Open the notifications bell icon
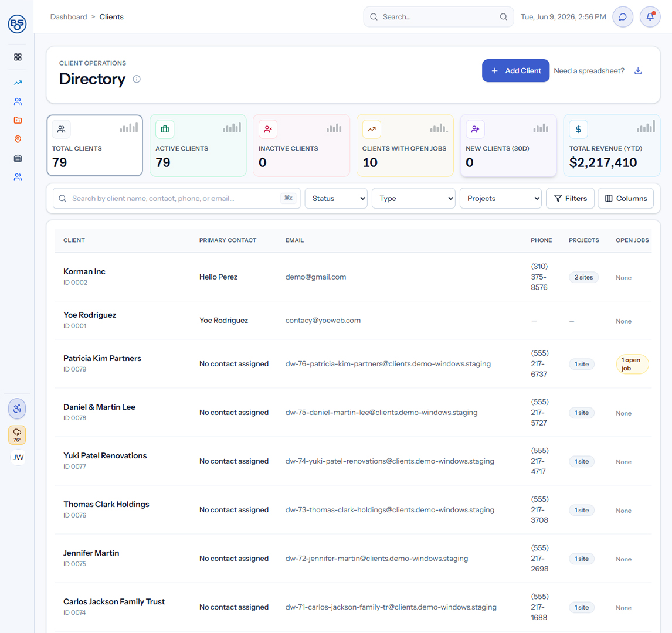The width and height of the screenshot is (672, 633). (x=650, y=16)
